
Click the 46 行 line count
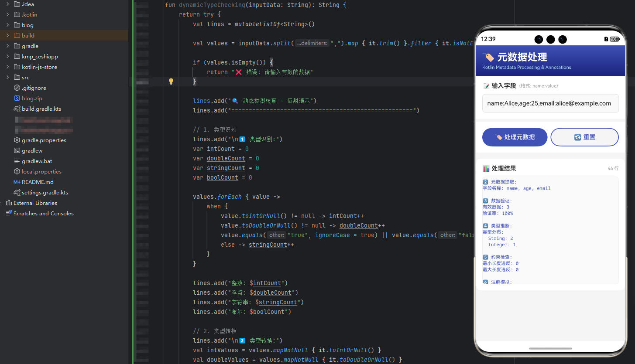coord(613,168)
